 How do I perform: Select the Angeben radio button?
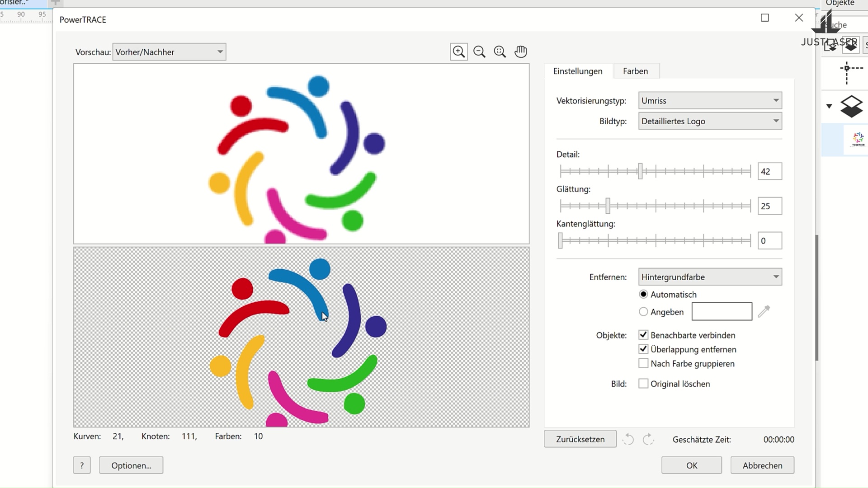coord(643,312)
